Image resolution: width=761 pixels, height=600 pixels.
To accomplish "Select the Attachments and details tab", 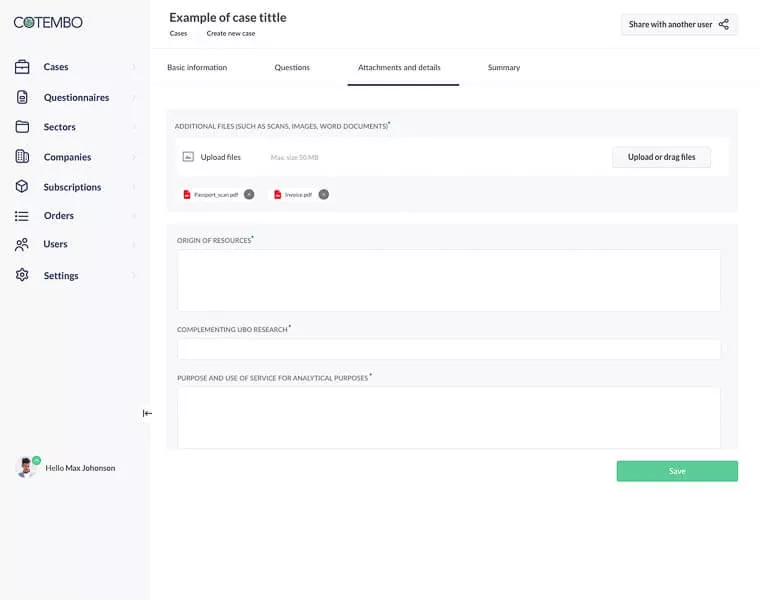I will coord(399,67).
